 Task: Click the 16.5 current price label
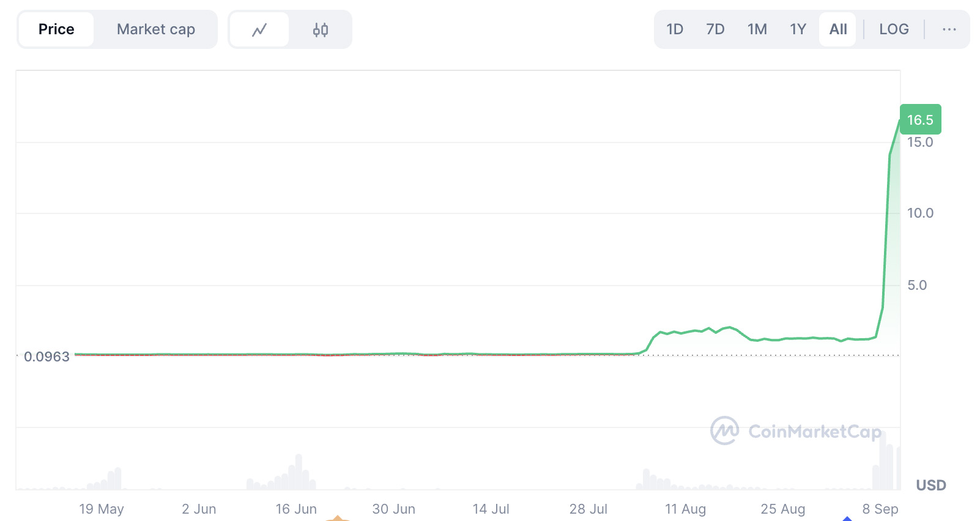point(920,120)
